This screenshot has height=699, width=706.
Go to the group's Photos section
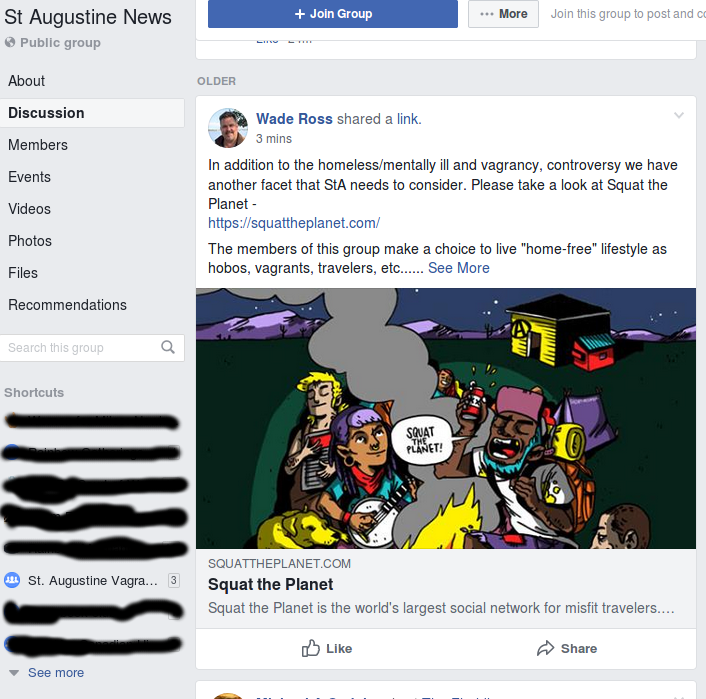(x=30, y=241)
